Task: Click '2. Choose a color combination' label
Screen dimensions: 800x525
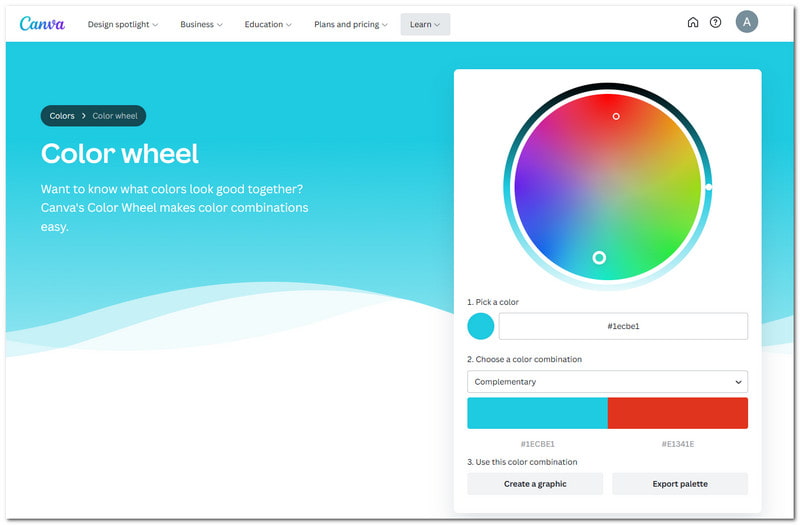Action: (524, 359)
